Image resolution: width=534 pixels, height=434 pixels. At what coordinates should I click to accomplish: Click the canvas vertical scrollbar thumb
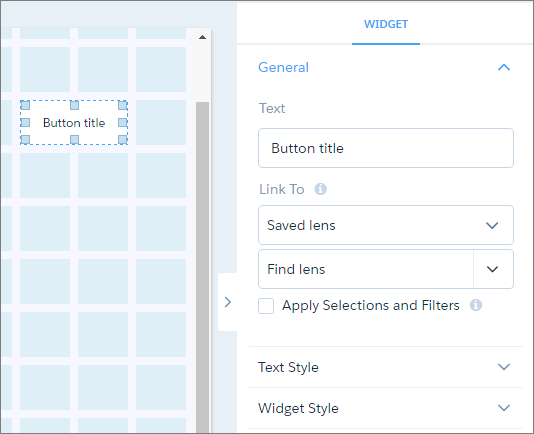pyautogui.click(x=202, y=267)
